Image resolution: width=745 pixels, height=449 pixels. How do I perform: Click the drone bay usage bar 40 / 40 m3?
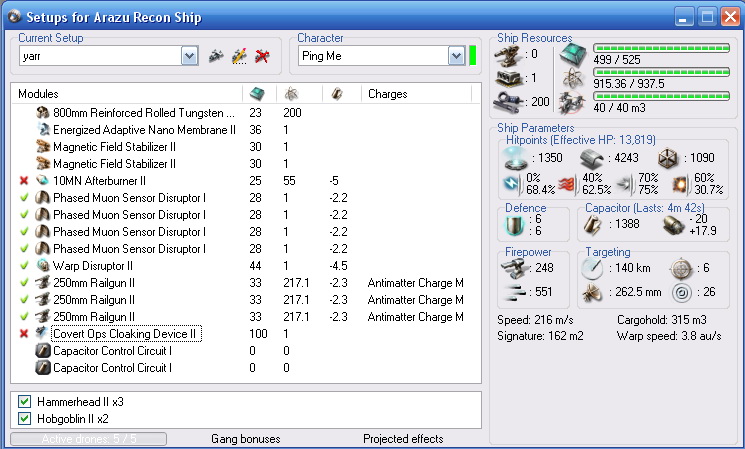click(x=661, y=96)
